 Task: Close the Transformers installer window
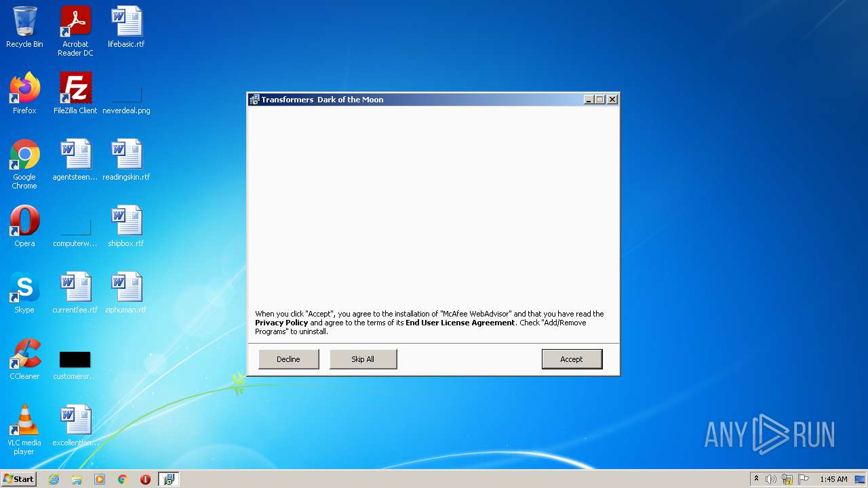pyautogui.click(x=612, y=100)
